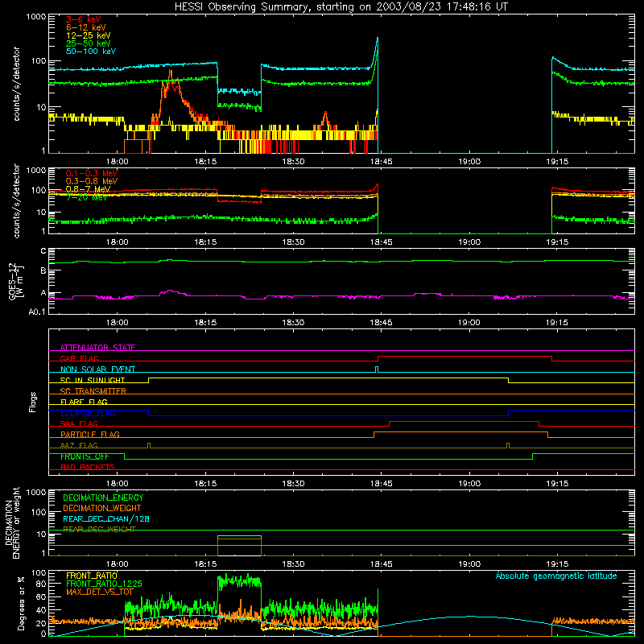644x644 pixels.
Task: Select the 3-6 keV legend label
Action: tap(84, 19)
